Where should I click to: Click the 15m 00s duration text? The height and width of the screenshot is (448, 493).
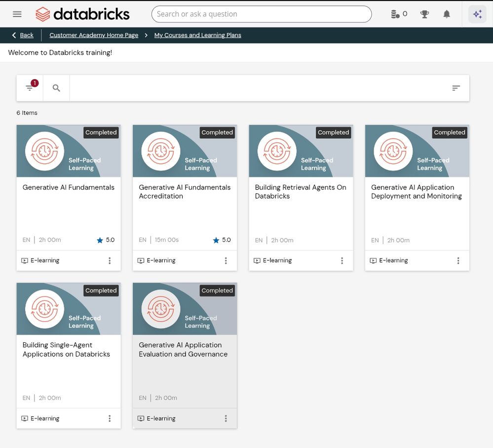(167, 240)
